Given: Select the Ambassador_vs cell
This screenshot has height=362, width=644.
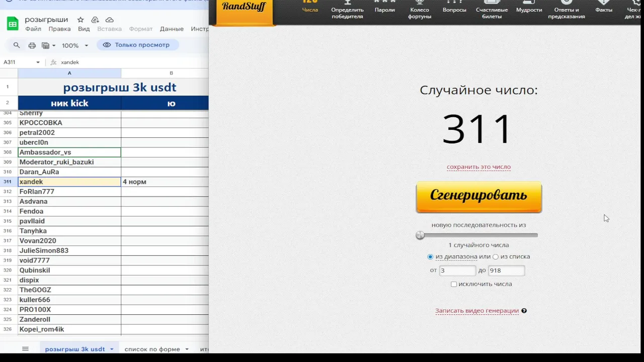Looking at the screenshot, I should point(69,152).
